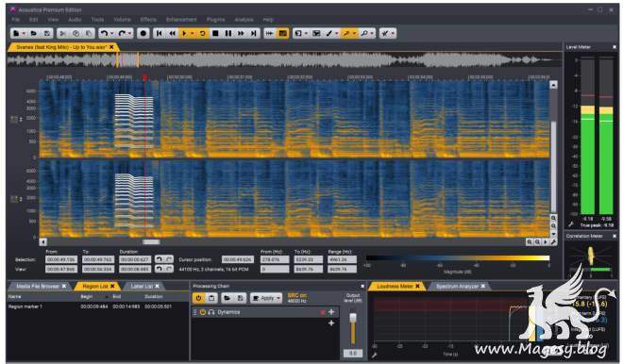Expand the zoom tool dropdown arrow

(372, 34)
